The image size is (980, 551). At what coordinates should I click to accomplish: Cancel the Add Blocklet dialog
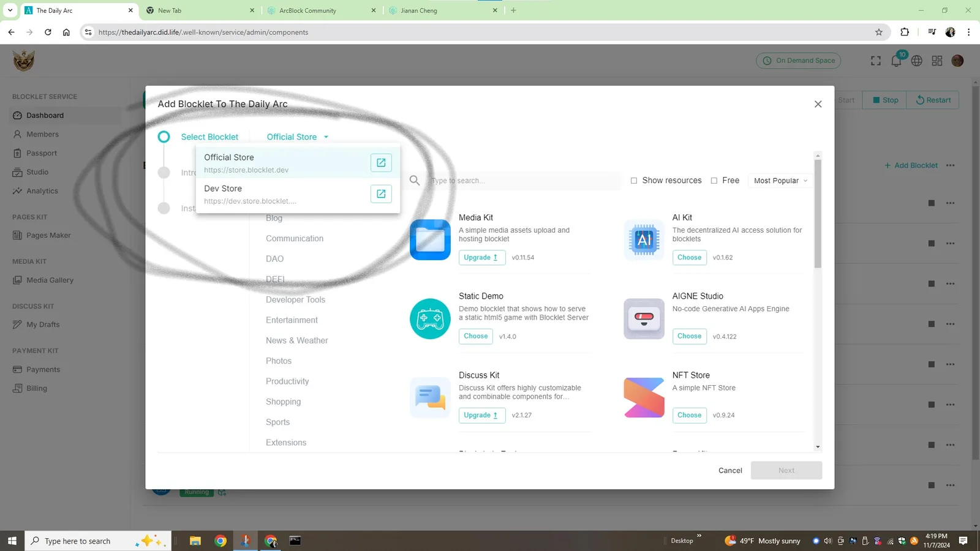(x=730, y=470)
